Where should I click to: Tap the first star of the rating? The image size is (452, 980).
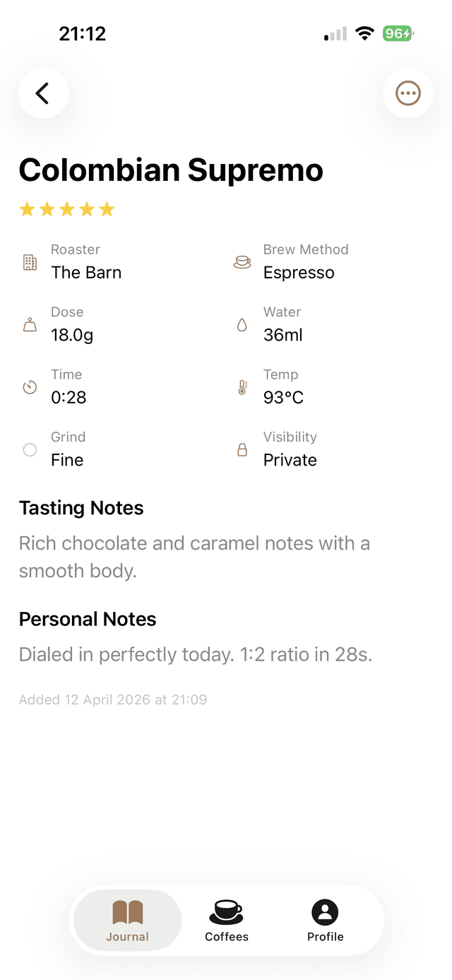[27, 208]
